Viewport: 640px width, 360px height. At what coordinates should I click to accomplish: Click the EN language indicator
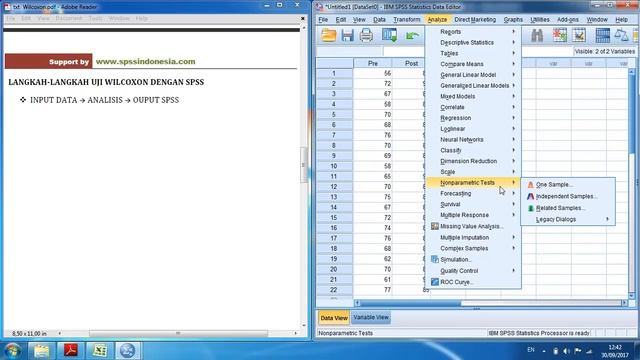[x=531, y=350]
